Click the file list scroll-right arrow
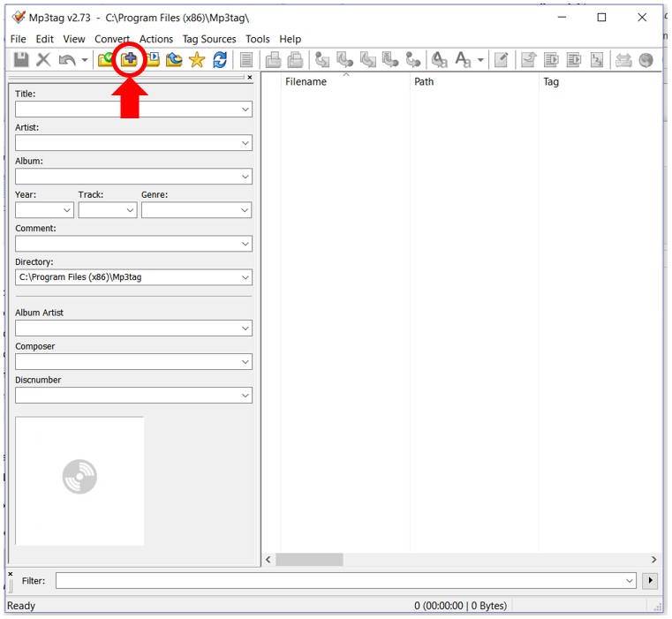 653,560
